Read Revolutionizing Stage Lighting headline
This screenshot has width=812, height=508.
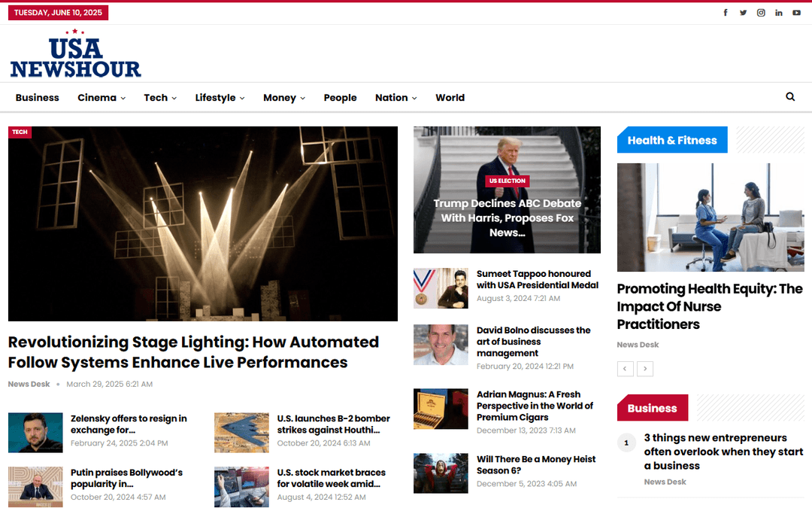pyautogui.click(x=193, y=352)
